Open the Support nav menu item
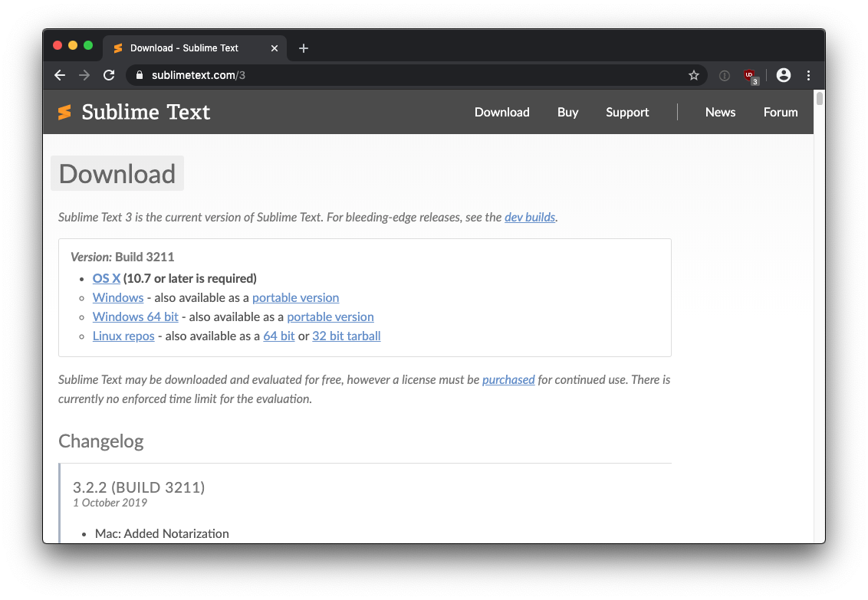This screenshot has width=868, height=600. point(626,112)
